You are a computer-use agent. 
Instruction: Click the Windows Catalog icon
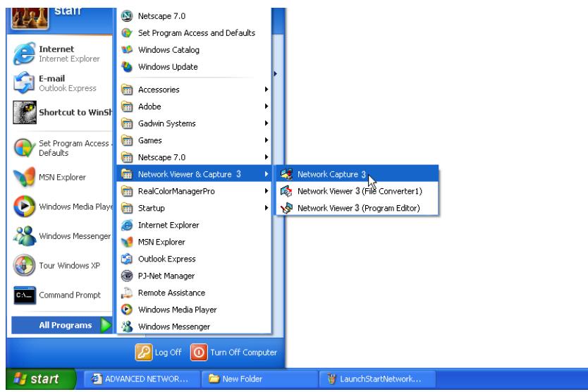[x=127, y=49]
